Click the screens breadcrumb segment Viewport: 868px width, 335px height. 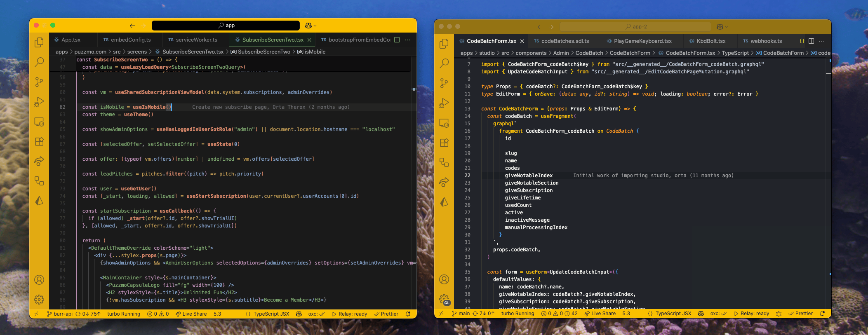(137, 52)
